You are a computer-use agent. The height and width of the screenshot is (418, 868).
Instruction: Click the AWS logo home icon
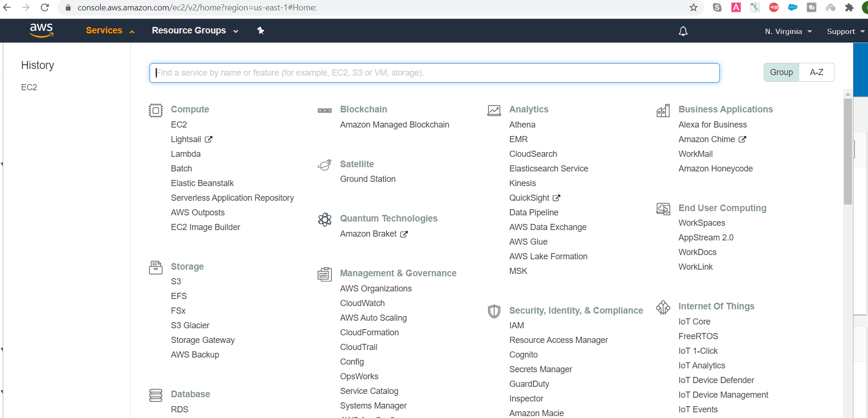42,30
